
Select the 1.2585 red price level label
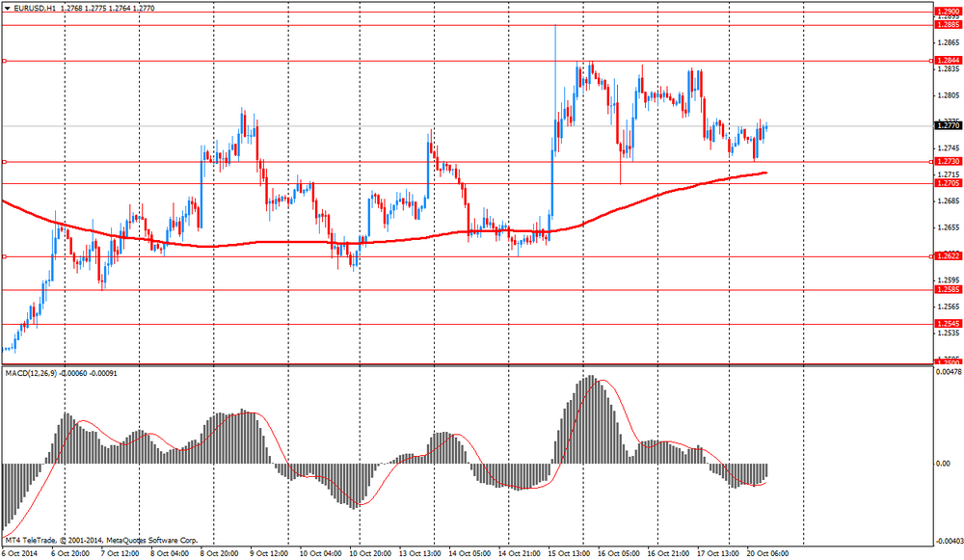coord(948,289)
